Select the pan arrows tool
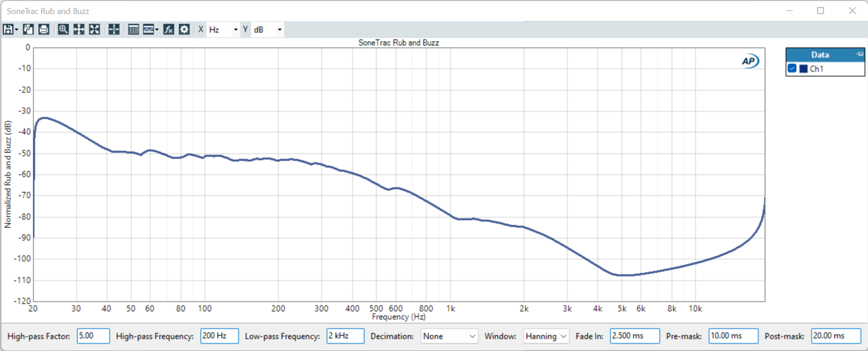868x351 pixels. click(x=79, y=30)
